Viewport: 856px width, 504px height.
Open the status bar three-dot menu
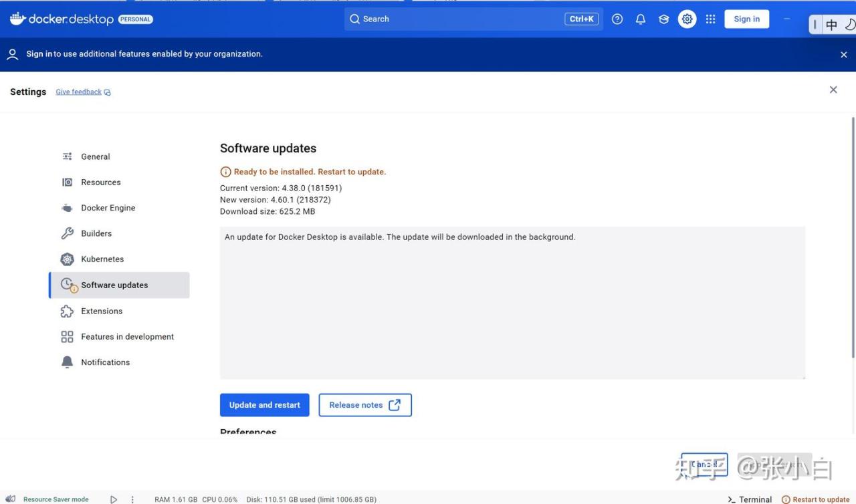132,499
